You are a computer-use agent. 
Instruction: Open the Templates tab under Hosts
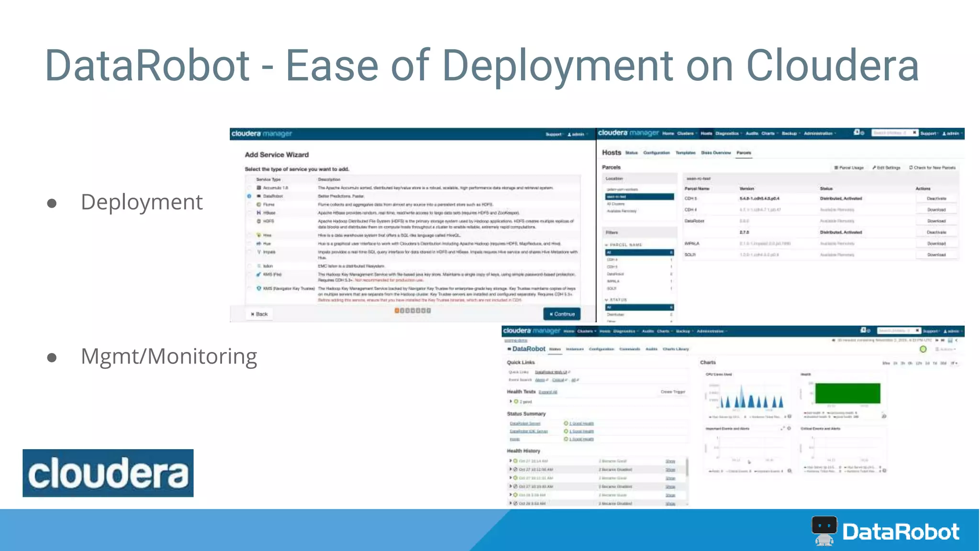[x=685, y=153]
